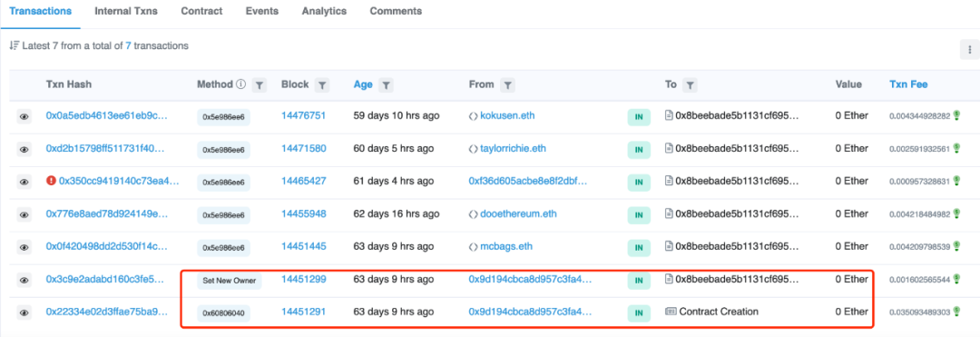Open sender taylorrichie.eth
This screenshot has width=980, height=337.
coord(513,148)
